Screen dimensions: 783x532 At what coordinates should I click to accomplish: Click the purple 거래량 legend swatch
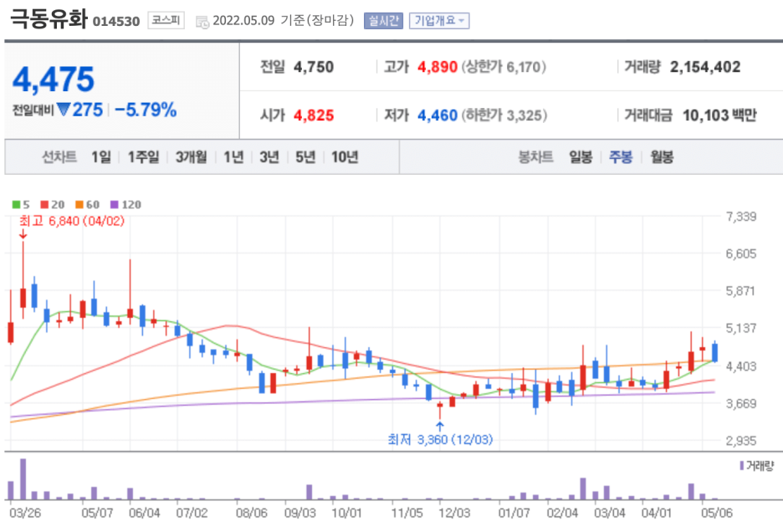[x=741, y=466]
